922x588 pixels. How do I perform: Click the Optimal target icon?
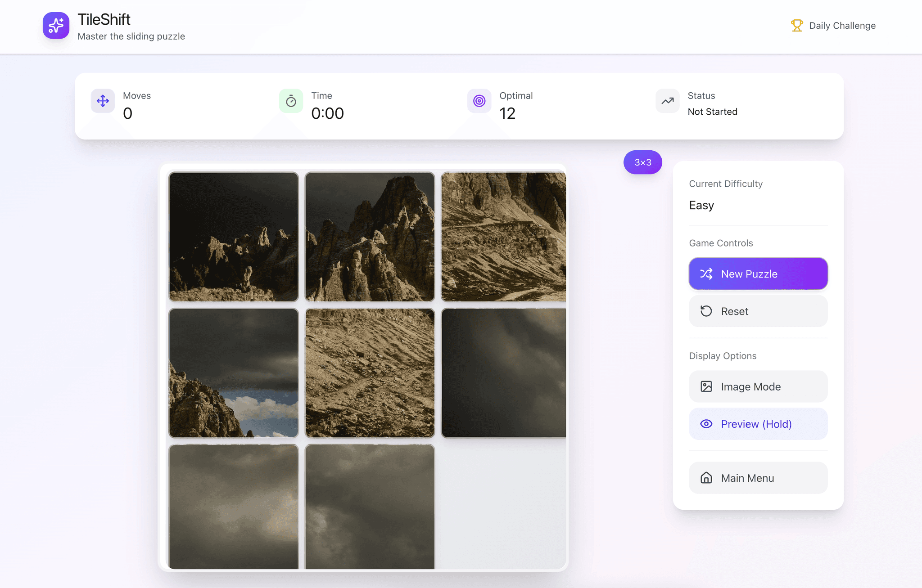[479, 101]
